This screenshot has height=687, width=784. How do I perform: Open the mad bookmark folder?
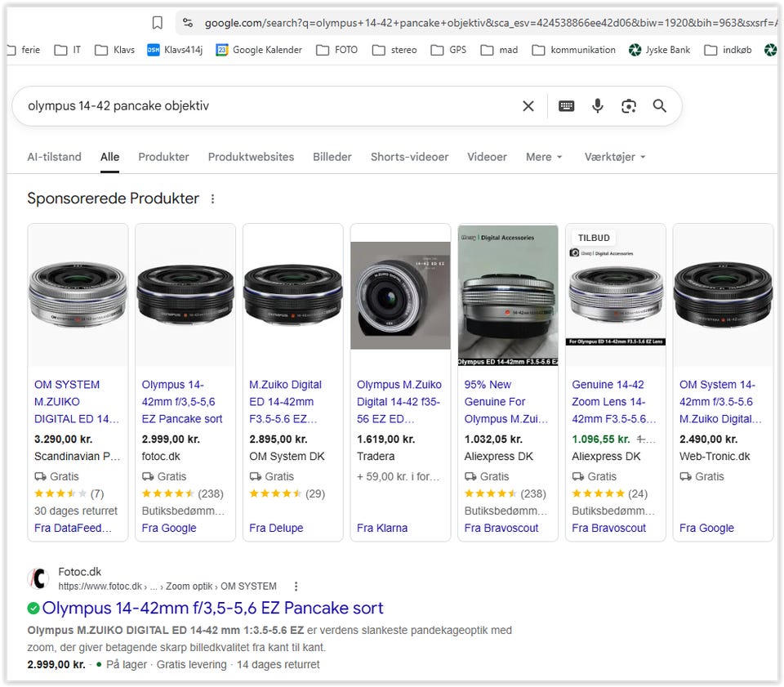[x=499, y=50]
